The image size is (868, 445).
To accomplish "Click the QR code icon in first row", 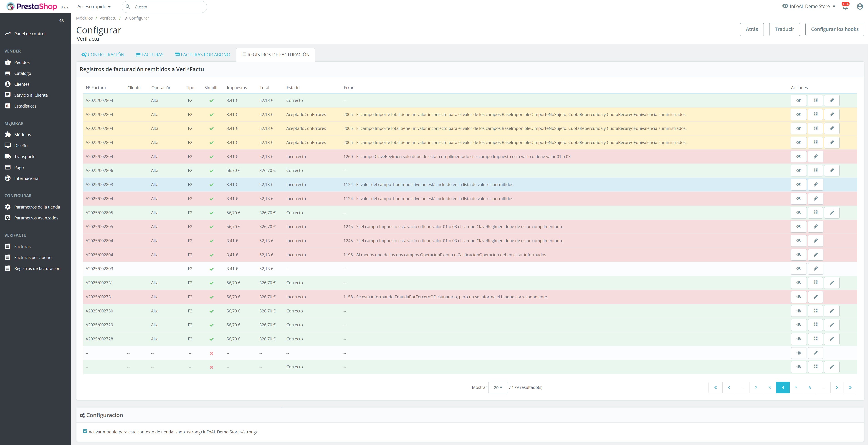I will click(x=815, y=100).
